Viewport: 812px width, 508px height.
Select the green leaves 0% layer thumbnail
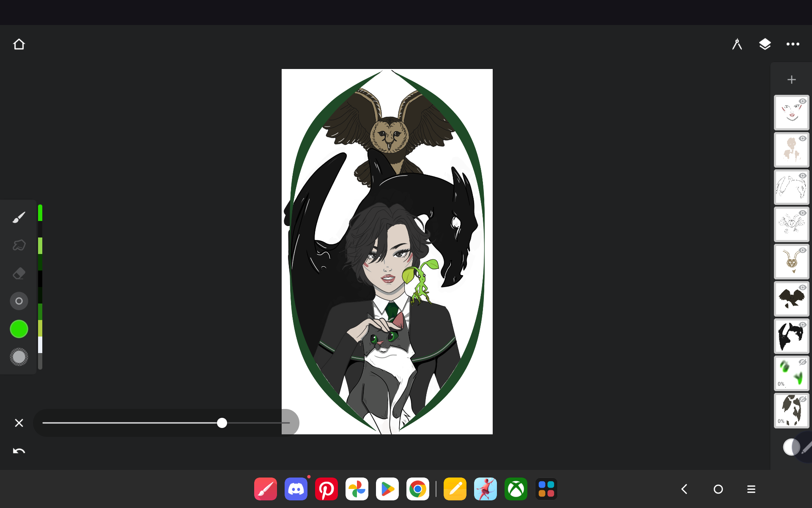(x=791, y=373)
